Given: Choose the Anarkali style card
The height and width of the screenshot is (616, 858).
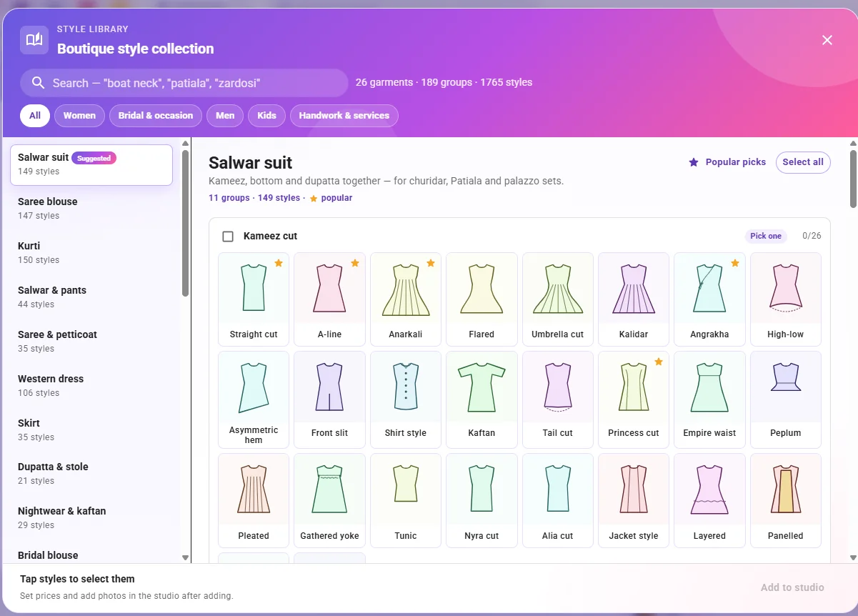Looking at the screenshot, I should 406,299.
